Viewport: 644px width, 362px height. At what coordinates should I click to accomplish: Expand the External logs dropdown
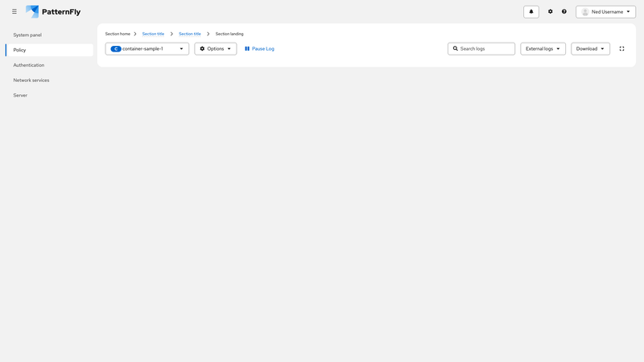click(543, 49)
